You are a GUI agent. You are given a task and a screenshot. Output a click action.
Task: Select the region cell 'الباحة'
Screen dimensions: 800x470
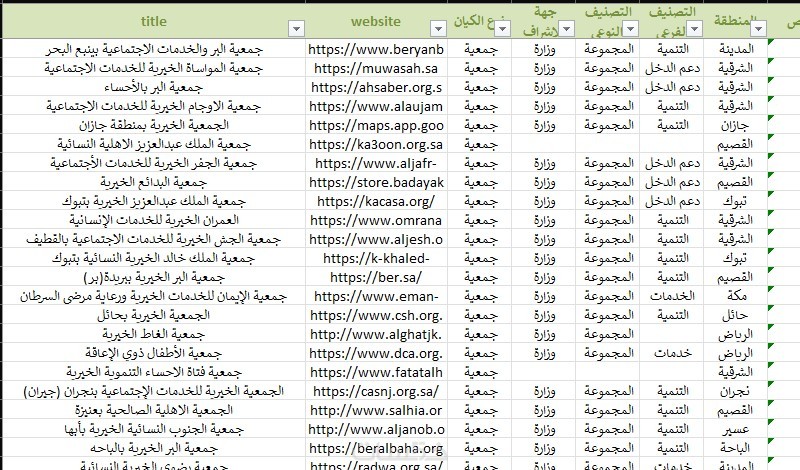735,449
